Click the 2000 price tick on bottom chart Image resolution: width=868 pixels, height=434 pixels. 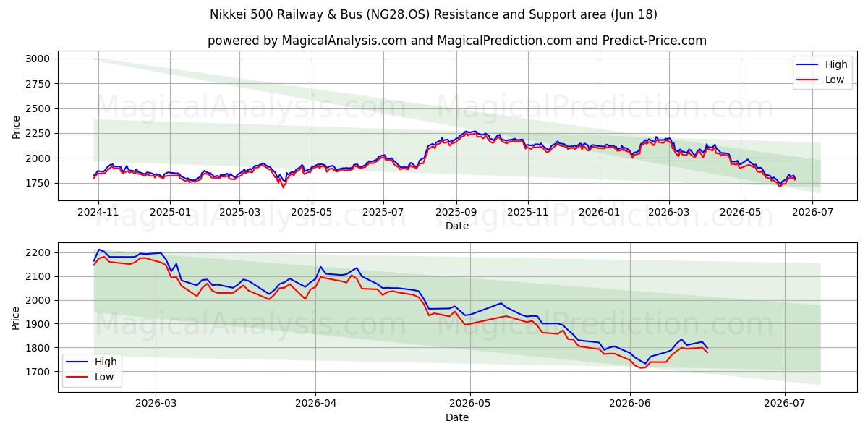pos(38,300)
